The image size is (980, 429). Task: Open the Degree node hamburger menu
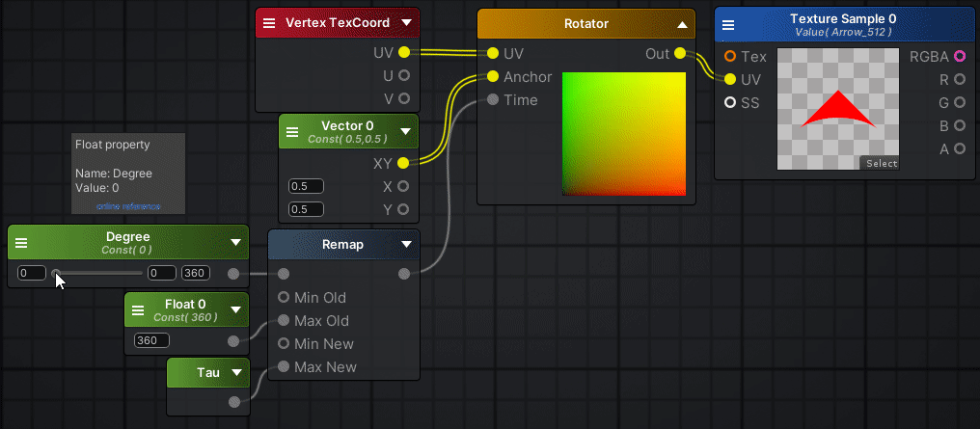(x=21, y=243)
